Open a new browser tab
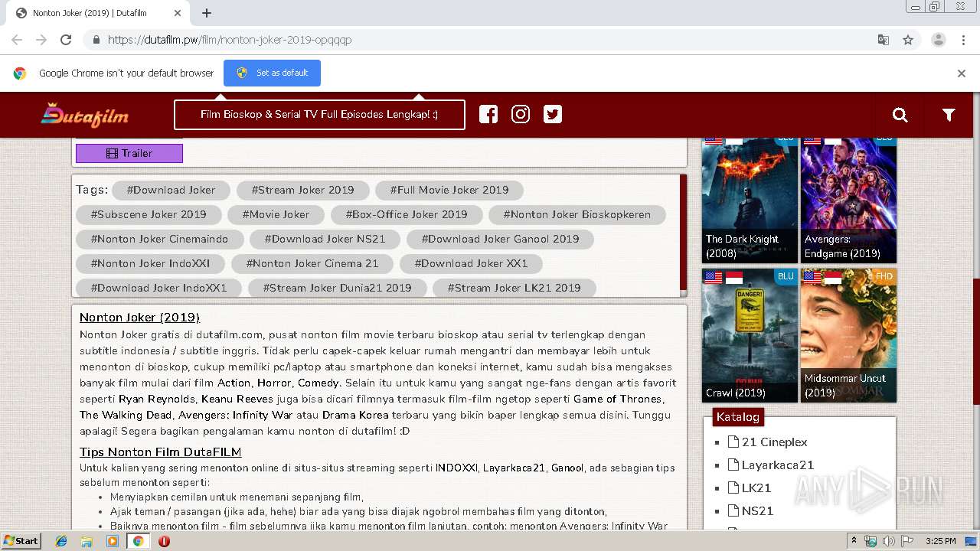The width and height of the screenshot is (980, 551). pyautogui.click(x=207, y=13)
